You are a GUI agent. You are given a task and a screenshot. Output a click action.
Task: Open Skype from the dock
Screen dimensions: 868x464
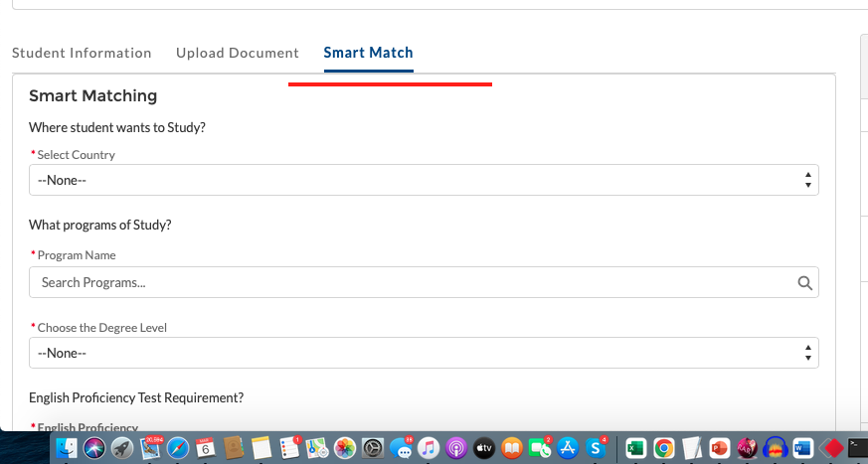596,448
